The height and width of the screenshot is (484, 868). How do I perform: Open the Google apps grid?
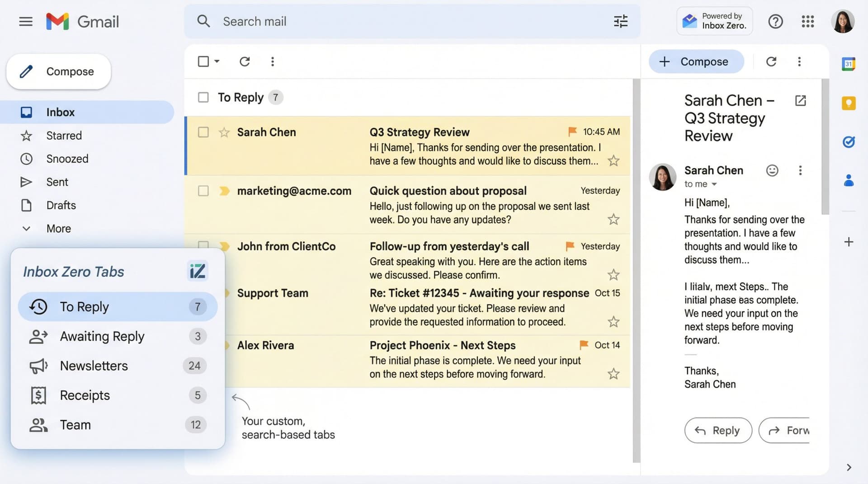808,21
